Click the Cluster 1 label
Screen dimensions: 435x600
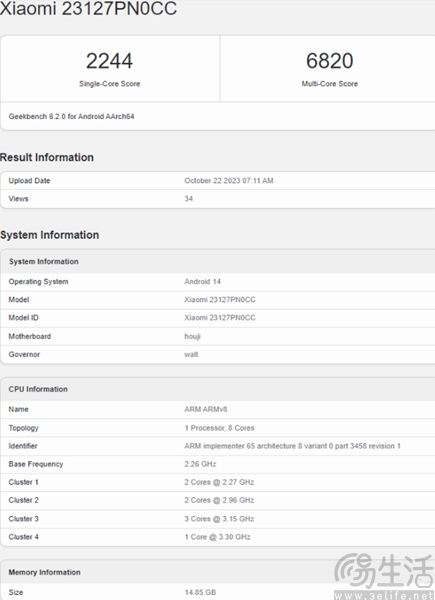pyautogui.click(x=23, y=482)
